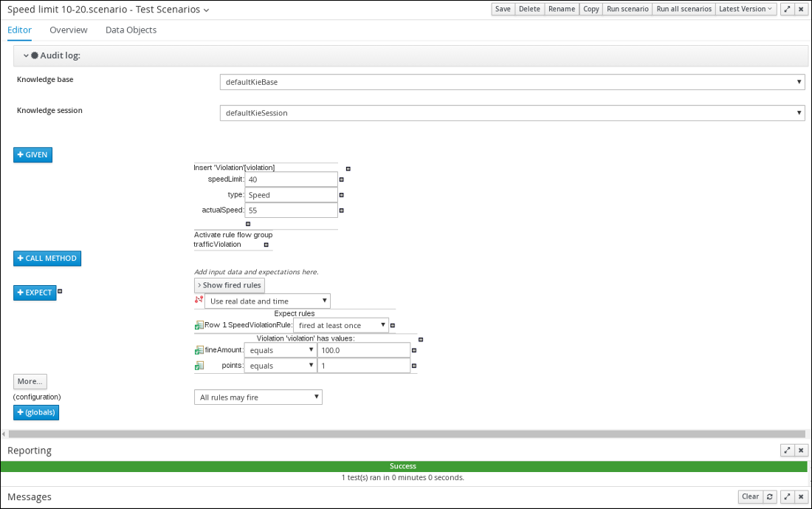
Task: Open the Knowledge base dropdown
Action: [512, 82]
